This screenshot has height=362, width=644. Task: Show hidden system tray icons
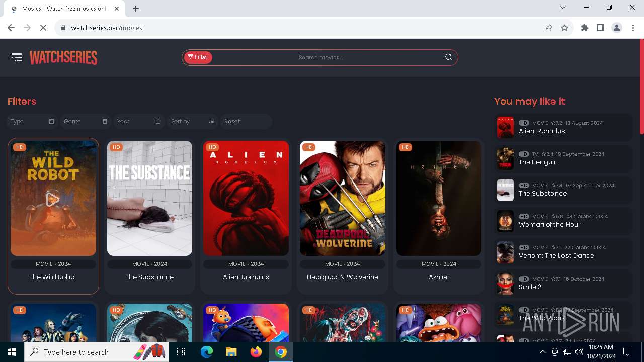[542, 352]
